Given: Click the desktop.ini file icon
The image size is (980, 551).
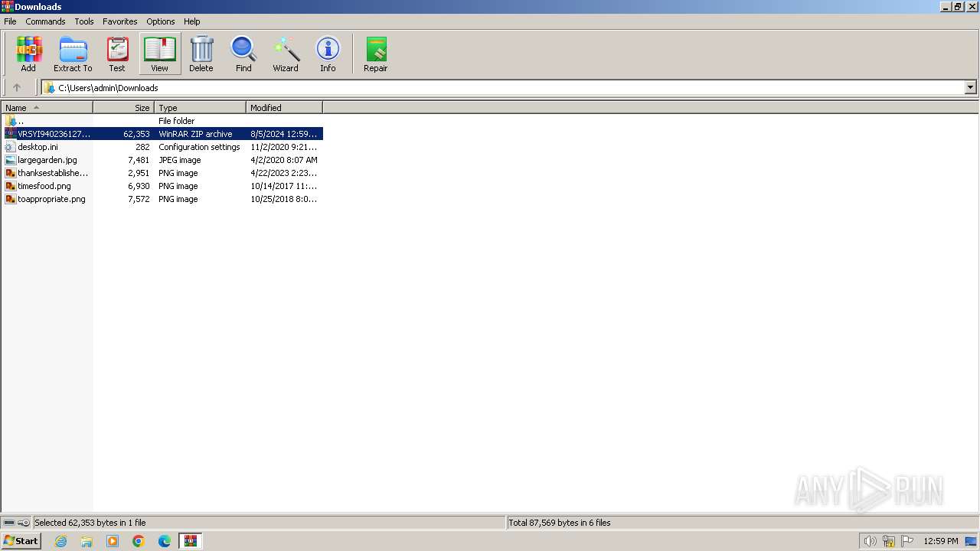Looking at the screenshot, I should point(11,147).
